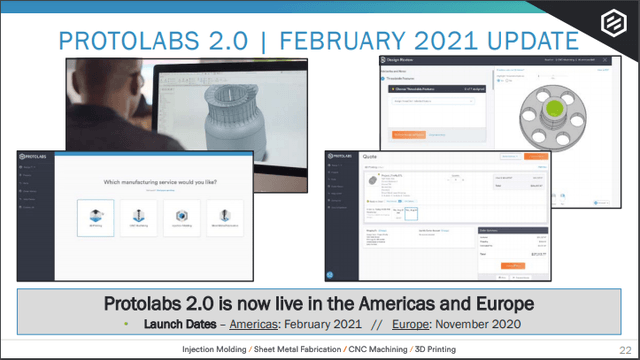Click the orange button in Design Review panel
This screenshot has width=640, height=360.
409,135
